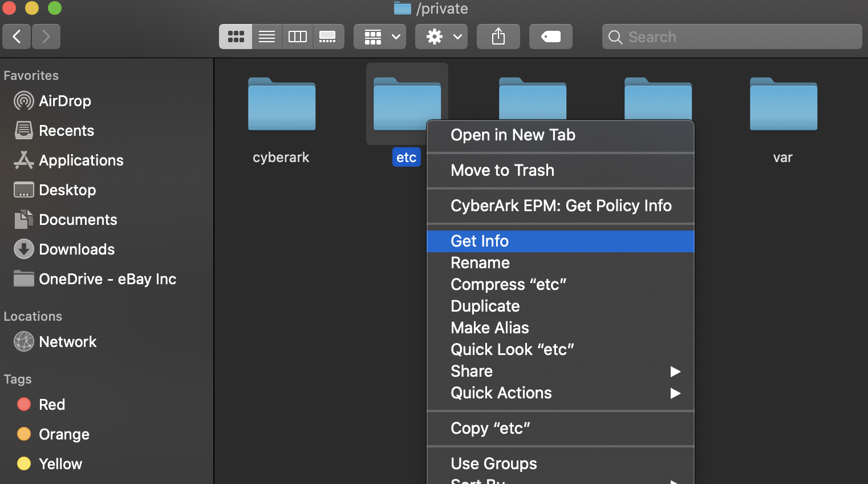This screenshot has height=484, width=868.
Task: Choose Rename from context menu
Action: (561, 263)
